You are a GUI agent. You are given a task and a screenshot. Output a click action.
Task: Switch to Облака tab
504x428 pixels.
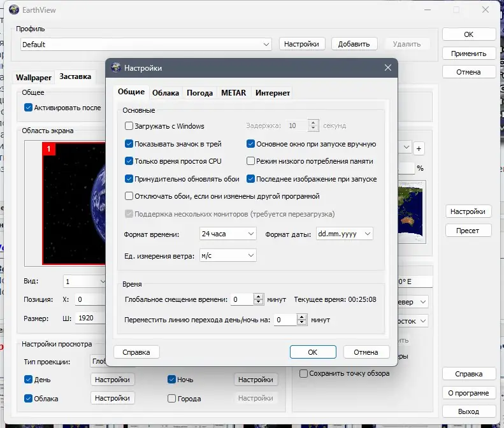166,93
